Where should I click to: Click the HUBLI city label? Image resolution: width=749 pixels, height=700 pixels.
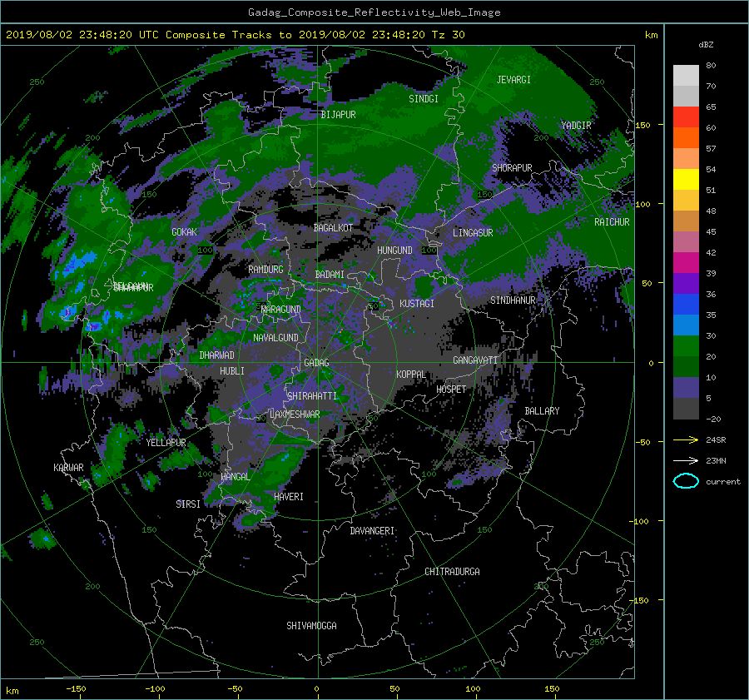point(232,371)
